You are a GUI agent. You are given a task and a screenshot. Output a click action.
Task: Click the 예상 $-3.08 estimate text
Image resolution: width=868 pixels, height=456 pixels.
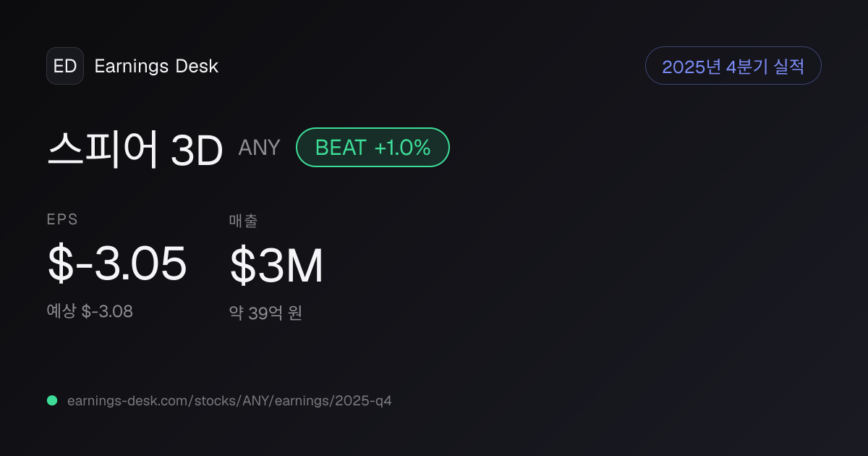pyautogui.click(x=90, y=312)
